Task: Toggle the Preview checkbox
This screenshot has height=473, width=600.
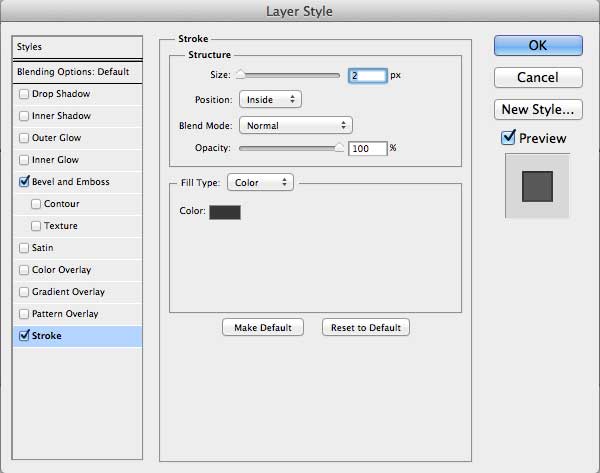Action: 508,137
